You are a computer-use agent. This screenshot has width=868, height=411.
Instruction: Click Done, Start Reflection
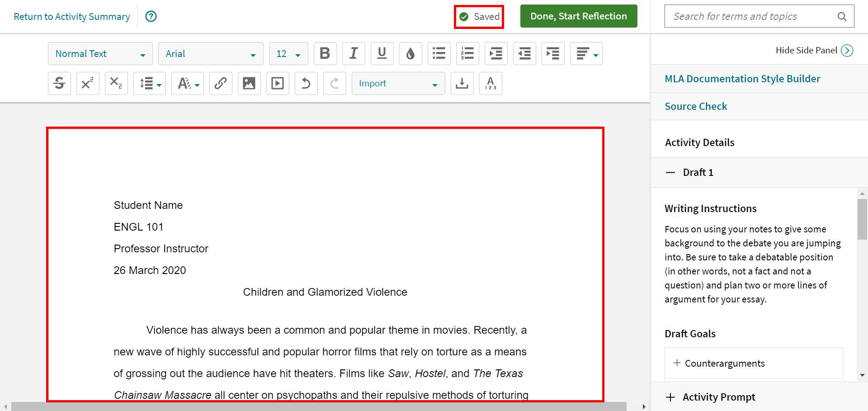pyautogui.click(x=579, y=16)
